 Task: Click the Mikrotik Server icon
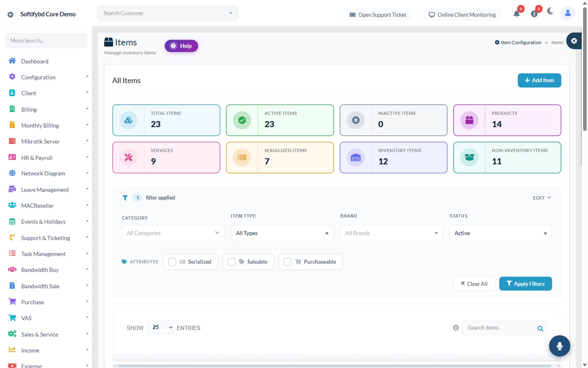click(x=12, y=141)
